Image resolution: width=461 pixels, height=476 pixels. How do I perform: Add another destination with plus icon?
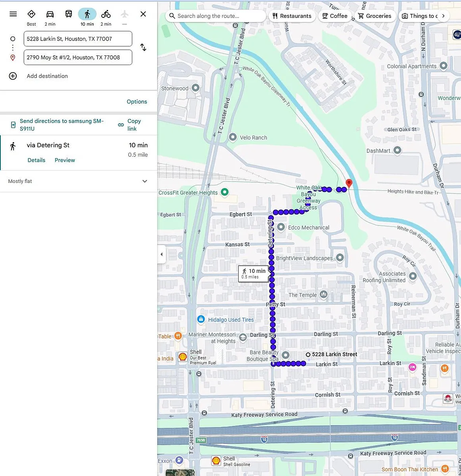click(x=13, y=76)
